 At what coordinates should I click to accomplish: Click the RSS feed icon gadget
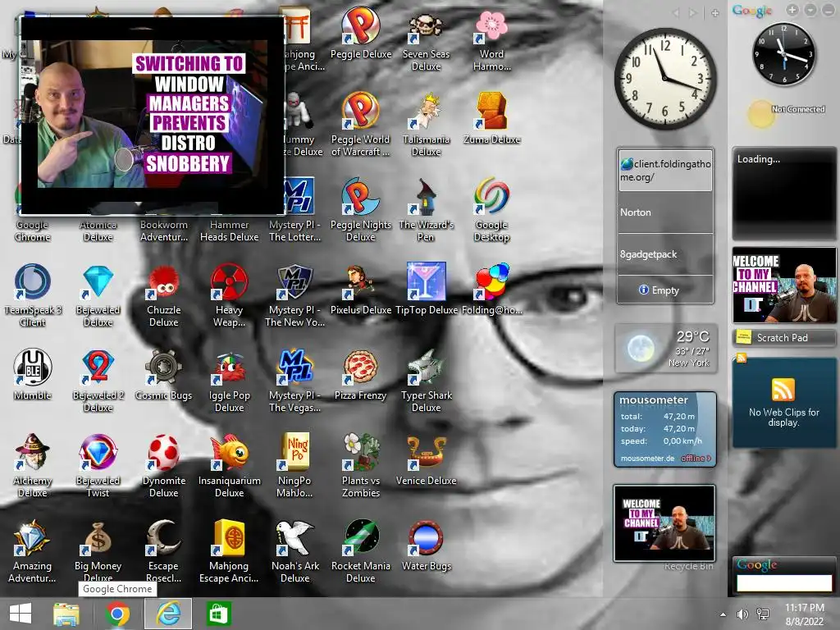783,389
